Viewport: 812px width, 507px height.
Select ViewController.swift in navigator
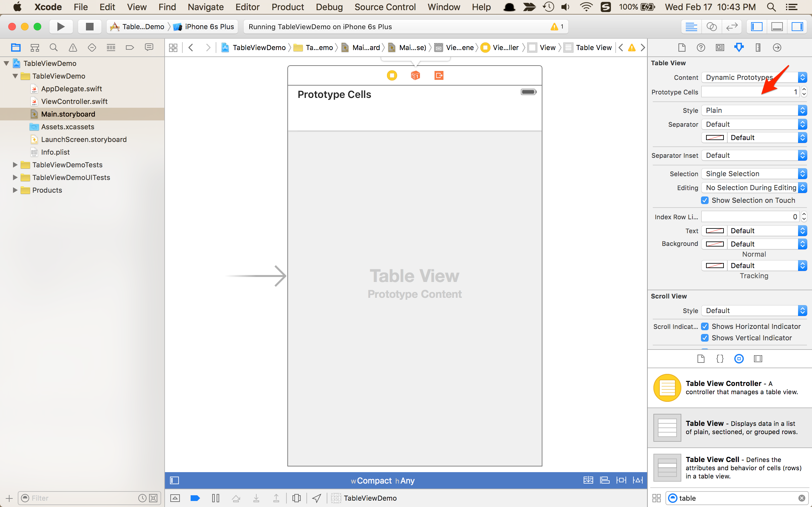click(74, 101)
